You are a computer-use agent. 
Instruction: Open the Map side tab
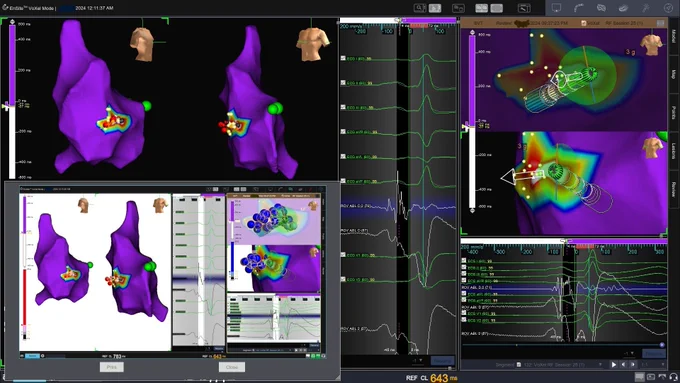coord(674,74)
